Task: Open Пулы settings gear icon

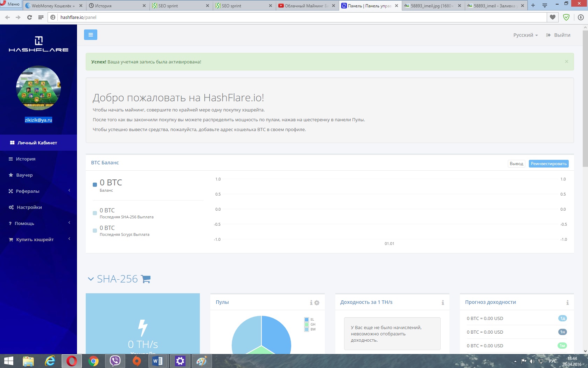Action: tap(317, 302)
